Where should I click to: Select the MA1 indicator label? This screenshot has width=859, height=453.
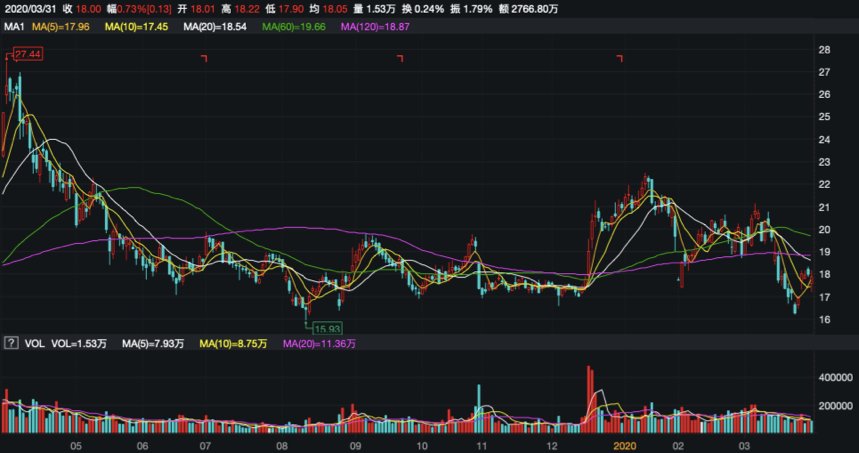15,26
